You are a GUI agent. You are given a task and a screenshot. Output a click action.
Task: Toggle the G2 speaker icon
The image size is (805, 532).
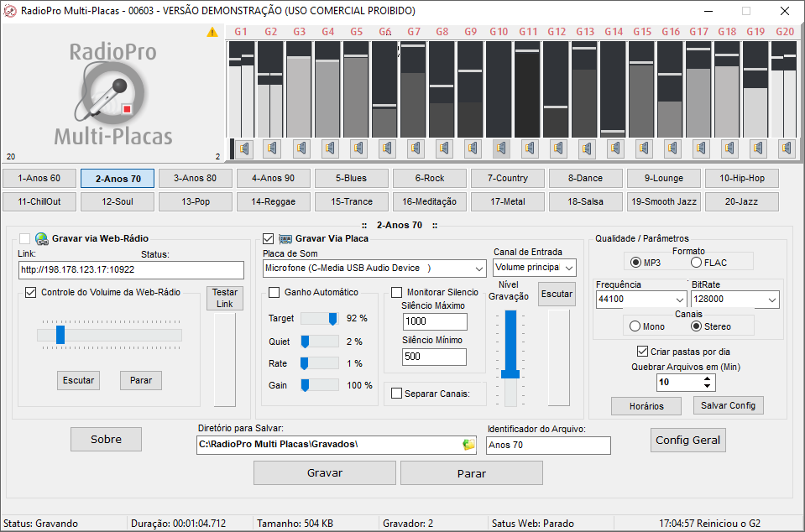click(x=272, y=149)
